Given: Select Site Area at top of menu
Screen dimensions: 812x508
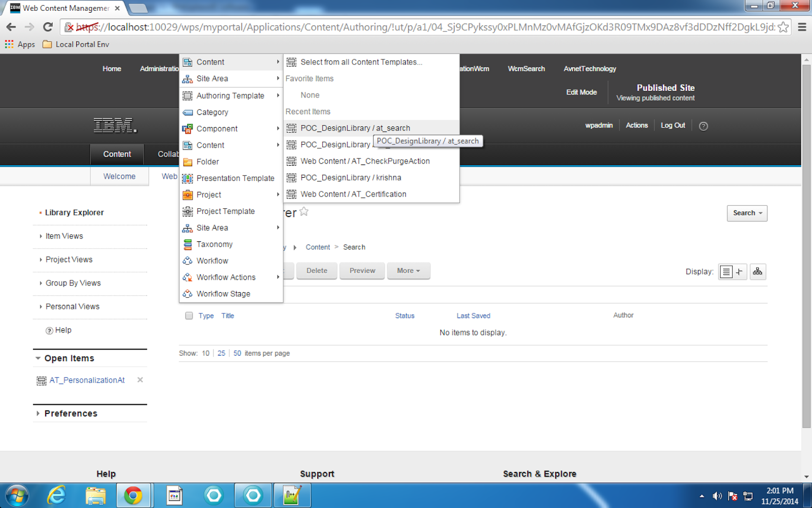Looking at the screenshot, I should [x=231, y=79].
